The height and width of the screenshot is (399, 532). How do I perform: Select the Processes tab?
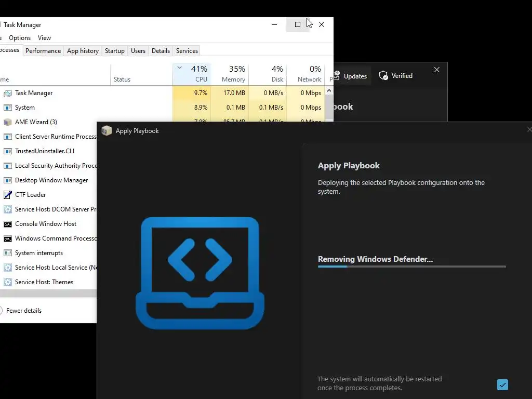(10, 50)
